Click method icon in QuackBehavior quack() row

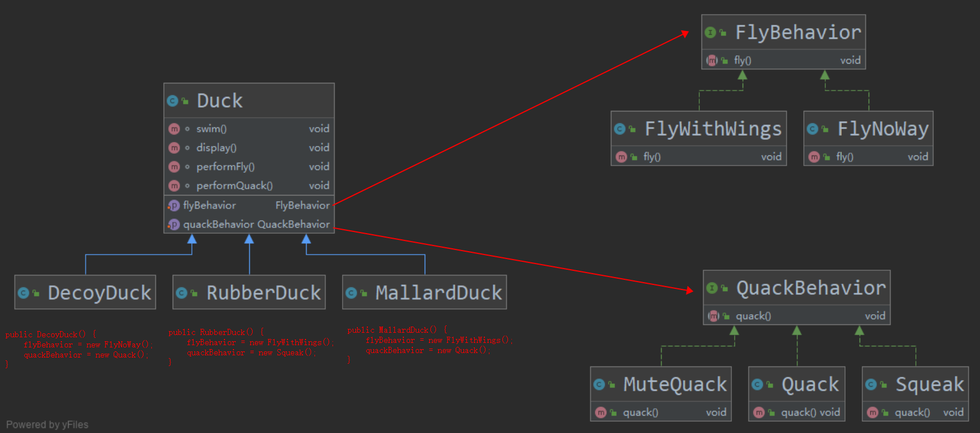pos(714,316)
